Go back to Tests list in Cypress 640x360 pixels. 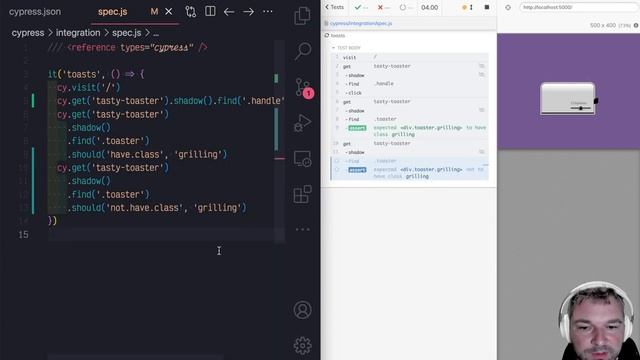[x=335, y=7]
